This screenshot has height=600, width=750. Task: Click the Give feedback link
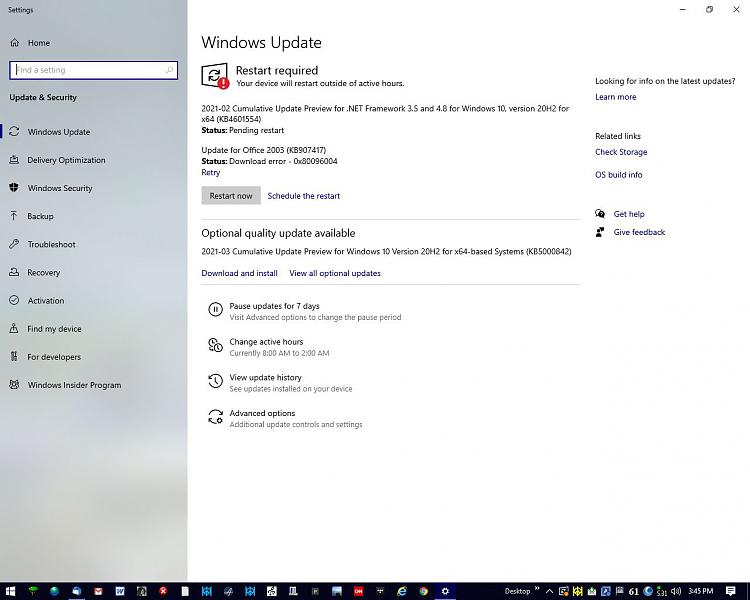639,232
